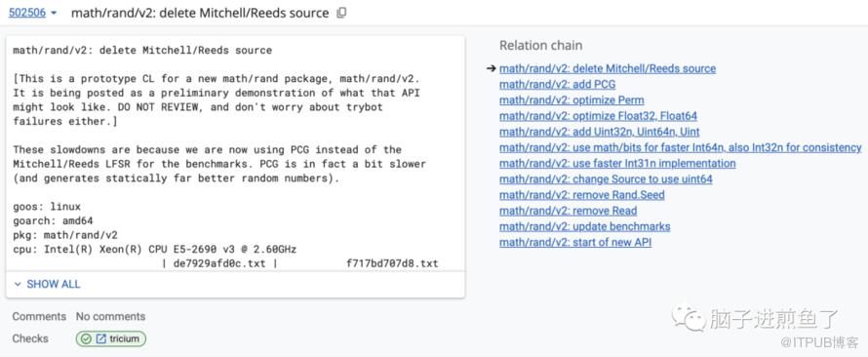Image resolution: width=868 pixels, height=357 pixels.
Task: Open 'update benchmarks' related change
Action: (584, 226)
